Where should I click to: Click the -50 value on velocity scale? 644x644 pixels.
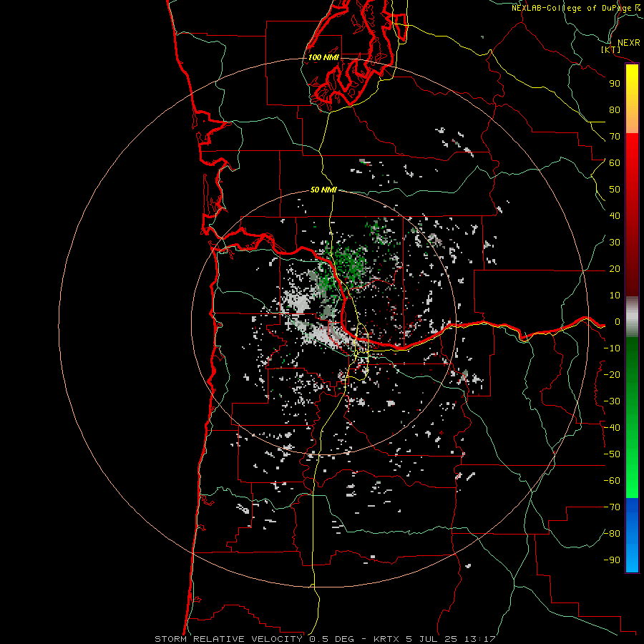(612, 454)
